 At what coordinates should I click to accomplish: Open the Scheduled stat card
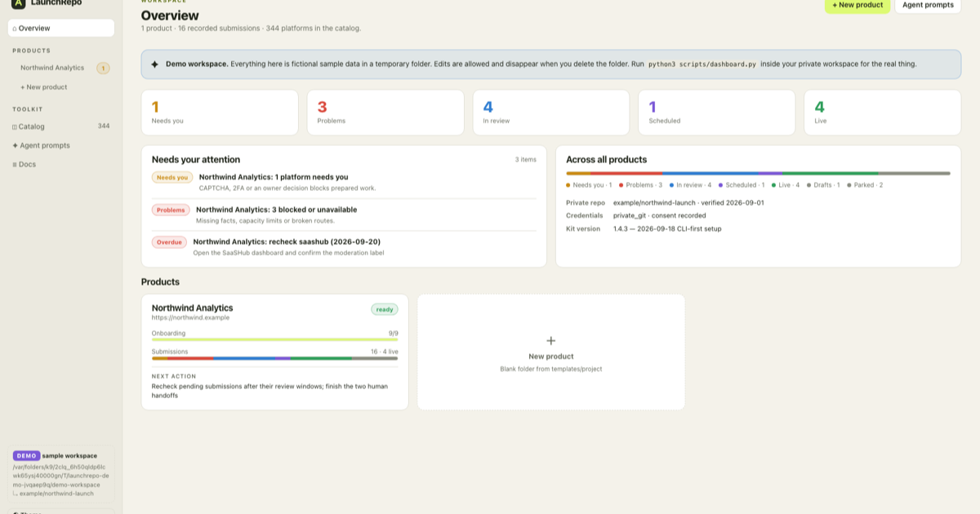coord(717,113)
